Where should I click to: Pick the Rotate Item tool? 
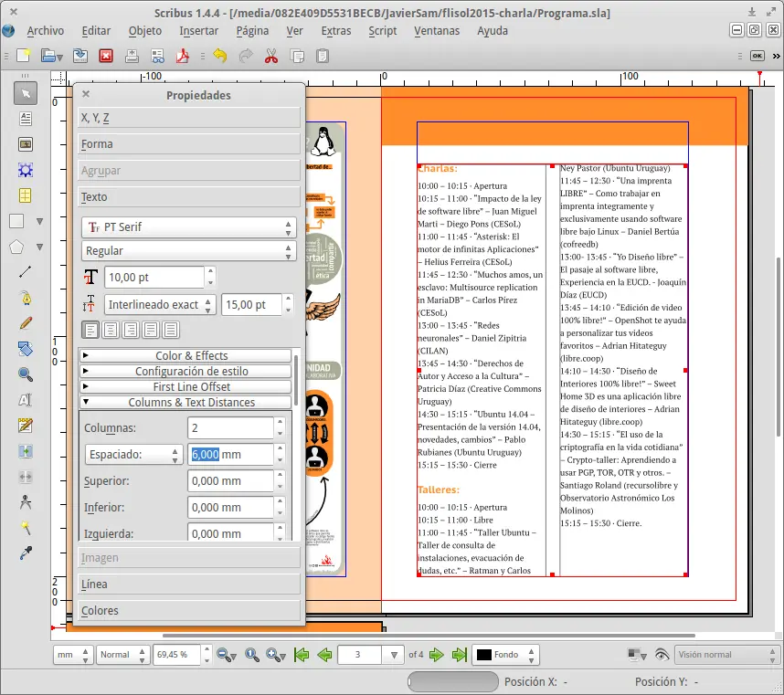[x=26, y=349]
